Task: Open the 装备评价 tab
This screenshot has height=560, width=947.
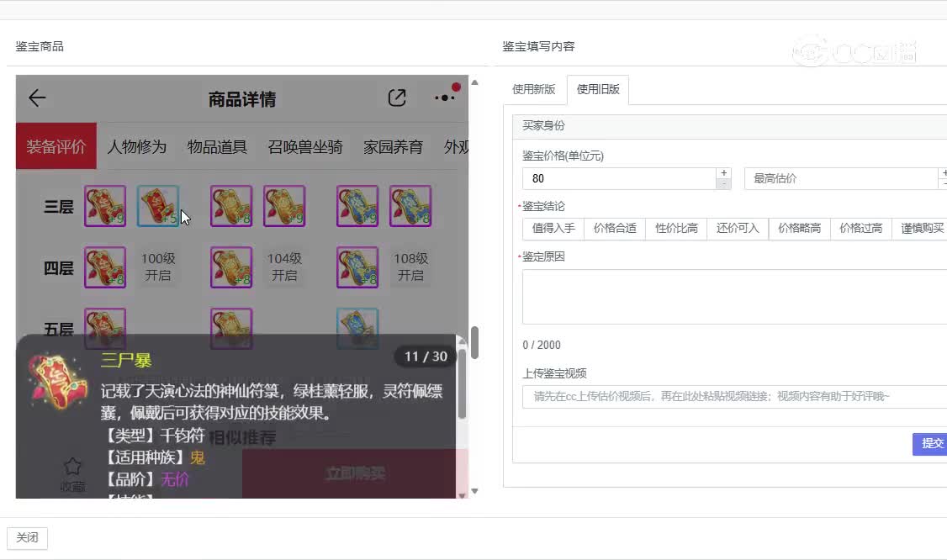Action: coord(56,146)
